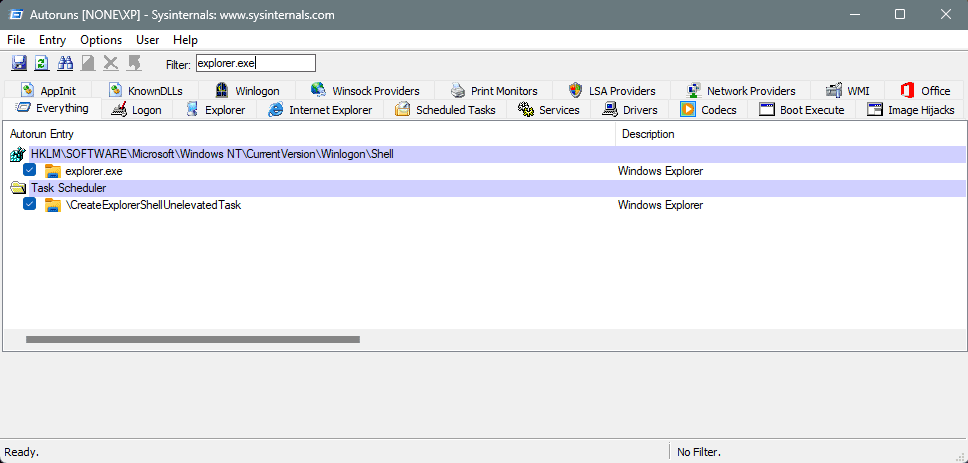The image size is (968, 463).
Task: Click the folder icon beside Task Scheduler
Action: [x=18, y=188]
